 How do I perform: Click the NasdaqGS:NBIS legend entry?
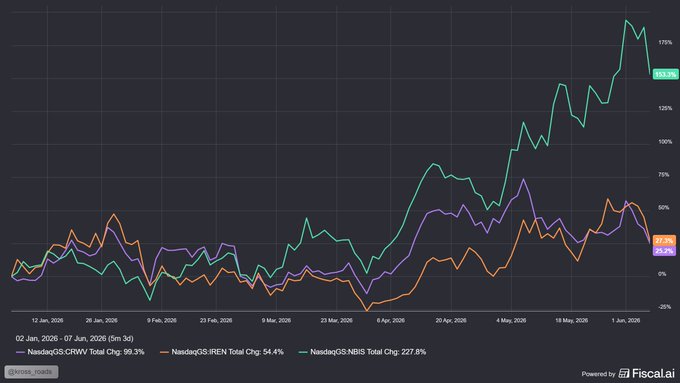362,352
